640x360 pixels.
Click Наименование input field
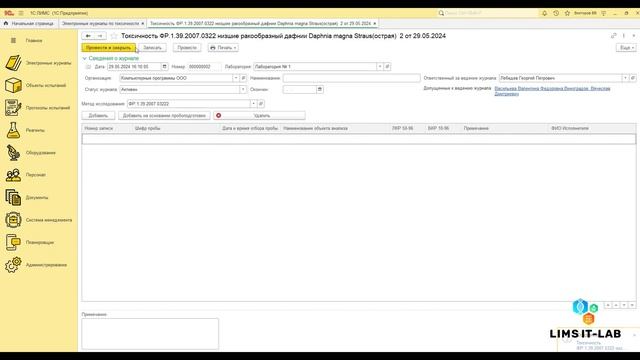pos(351,78)
